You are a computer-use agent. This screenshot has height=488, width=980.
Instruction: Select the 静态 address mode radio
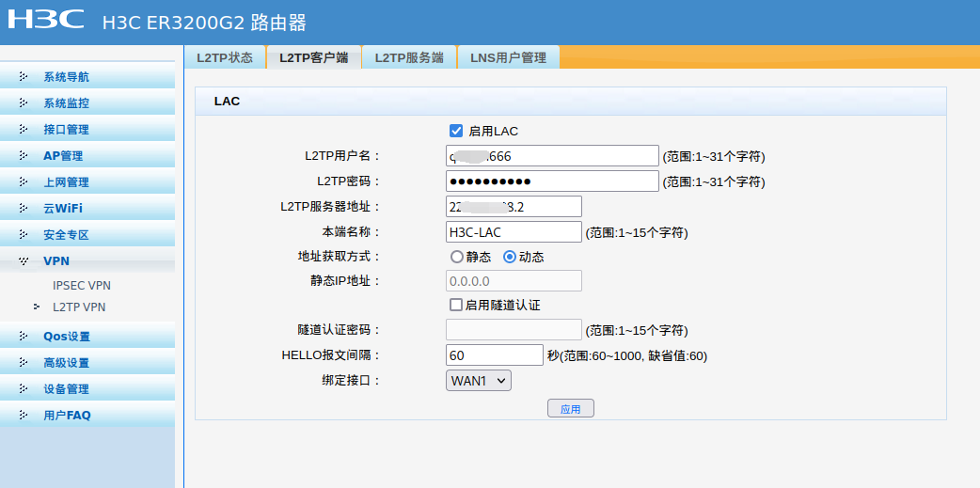click(x=457, y=257)
